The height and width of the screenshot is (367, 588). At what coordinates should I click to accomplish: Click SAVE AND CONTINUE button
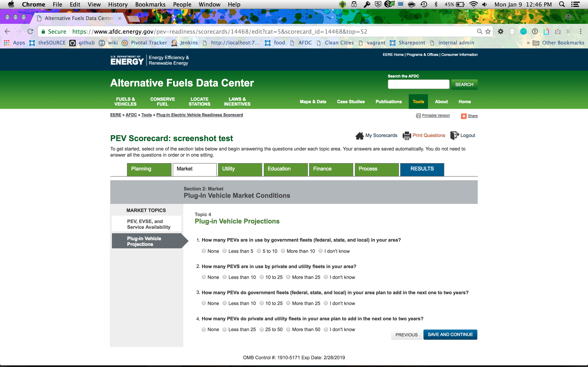click(x=450, y=334)
